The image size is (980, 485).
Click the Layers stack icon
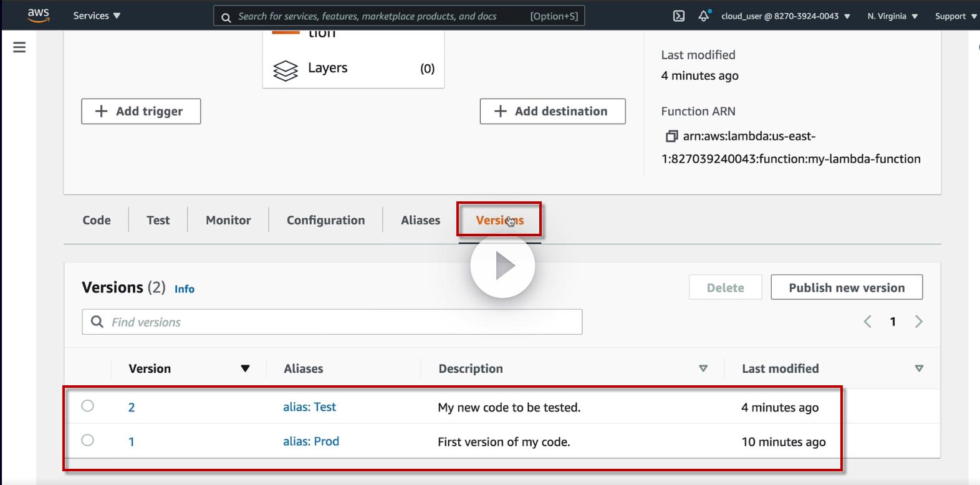tap(286, 70)
